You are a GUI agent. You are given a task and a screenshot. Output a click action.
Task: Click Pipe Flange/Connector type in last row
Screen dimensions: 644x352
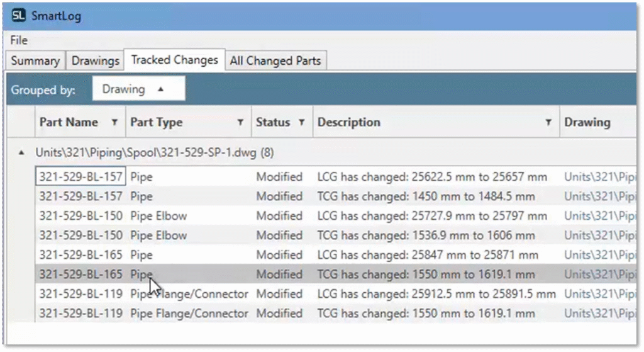pos(189,314)
